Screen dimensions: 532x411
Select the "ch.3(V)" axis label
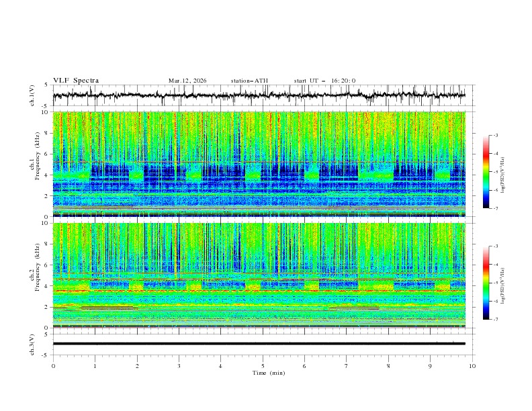(32, 345)
